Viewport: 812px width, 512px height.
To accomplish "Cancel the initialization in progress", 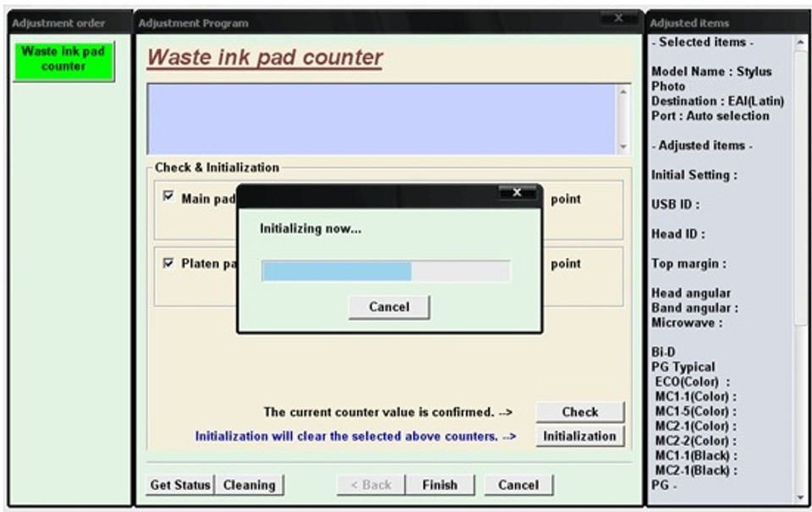I will click(x=388, y=306).
